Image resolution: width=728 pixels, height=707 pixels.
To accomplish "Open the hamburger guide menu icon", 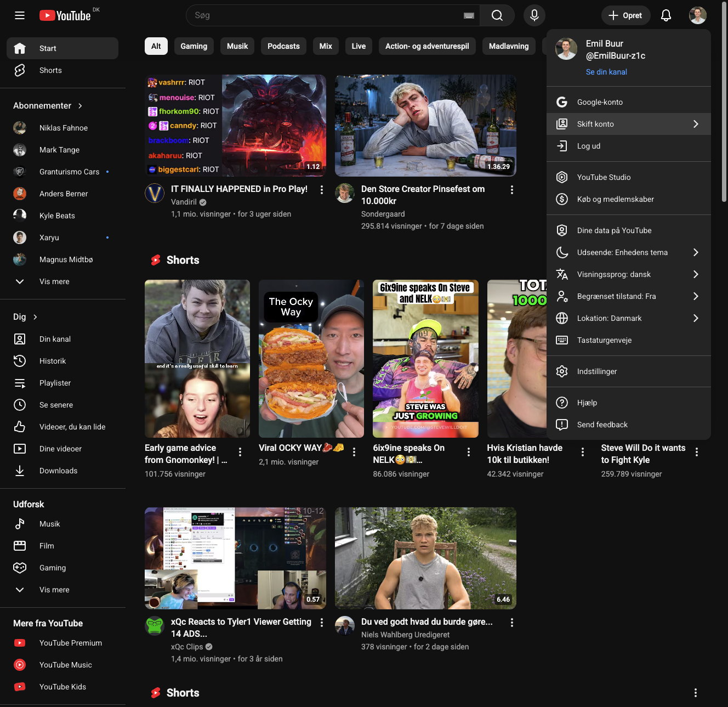I will [20, 15].
